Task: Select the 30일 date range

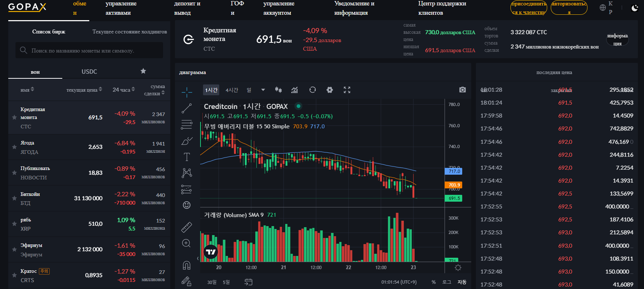Action: pyautogui.click(x=212, y=282)
